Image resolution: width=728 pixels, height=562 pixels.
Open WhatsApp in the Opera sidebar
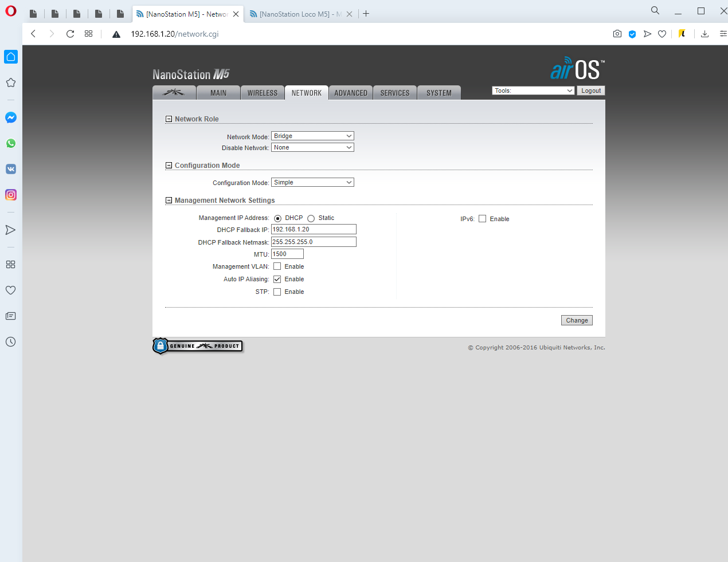(x=11, y=143)
